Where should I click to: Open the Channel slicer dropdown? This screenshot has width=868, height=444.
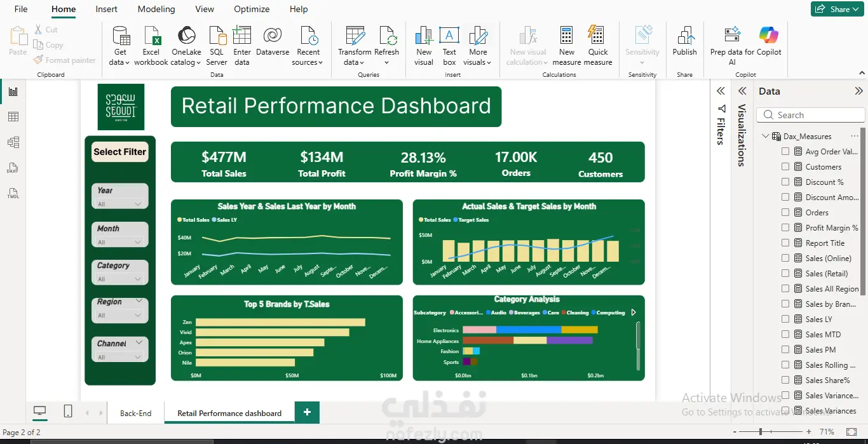click(119, 357)
